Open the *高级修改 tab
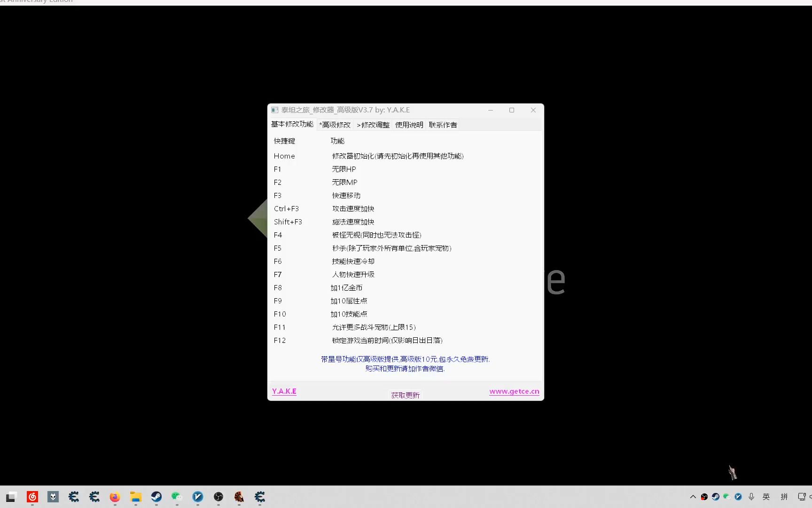Image resolution: width=812 pixels, height=508 pixels. point(335,125)
